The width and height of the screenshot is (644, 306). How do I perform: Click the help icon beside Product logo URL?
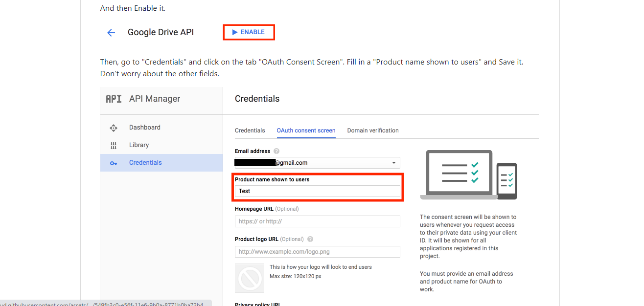click(310, 240)
